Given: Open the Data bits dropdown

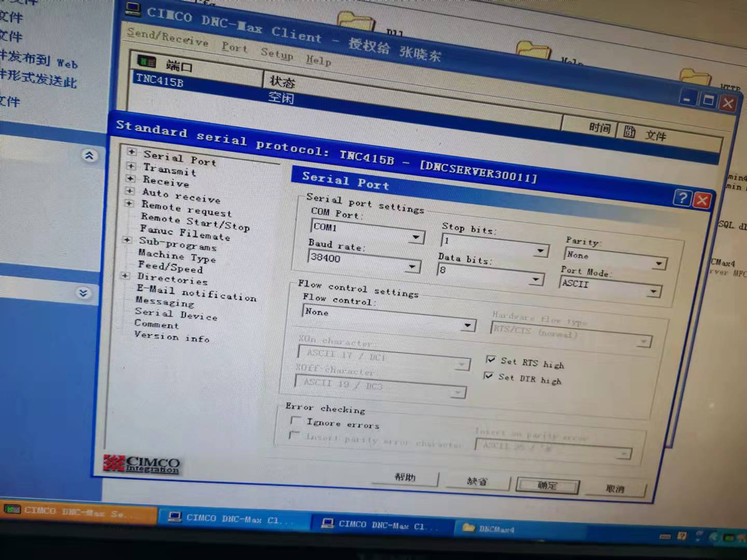Looking at the screenshot, I should (535, 280).
